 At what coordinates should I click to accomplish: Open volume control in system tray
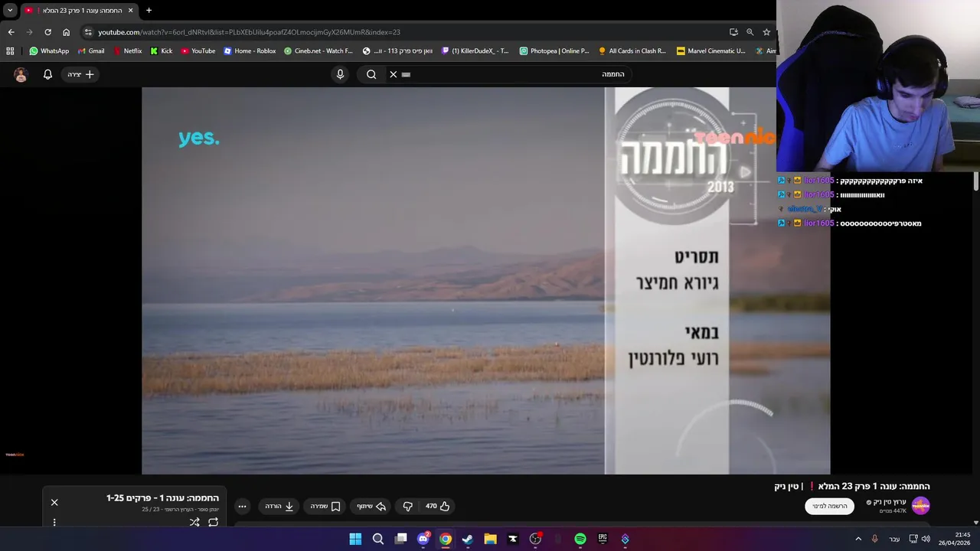[x=926, y=539]
